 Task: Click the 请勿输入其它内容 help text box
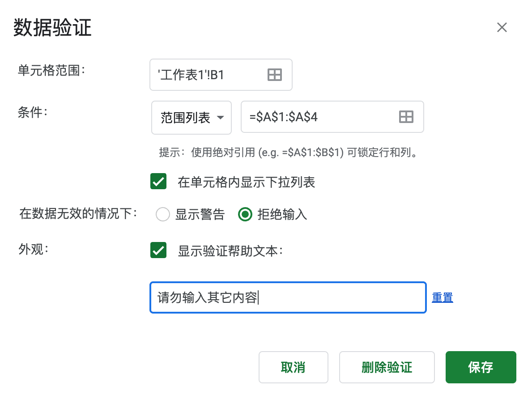pos(288,297)
